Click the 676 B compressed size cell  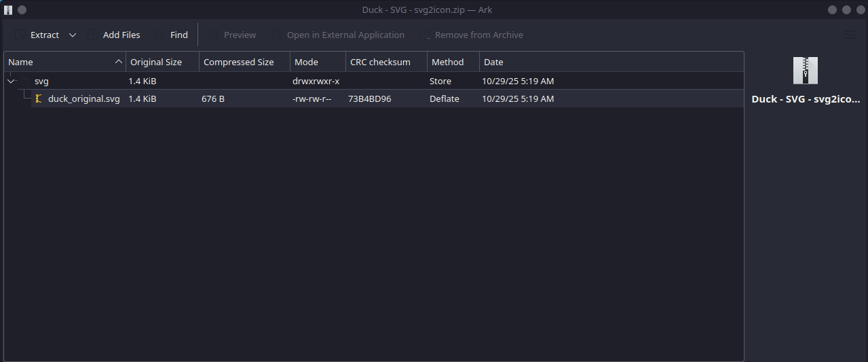click(x=213, y=98)
